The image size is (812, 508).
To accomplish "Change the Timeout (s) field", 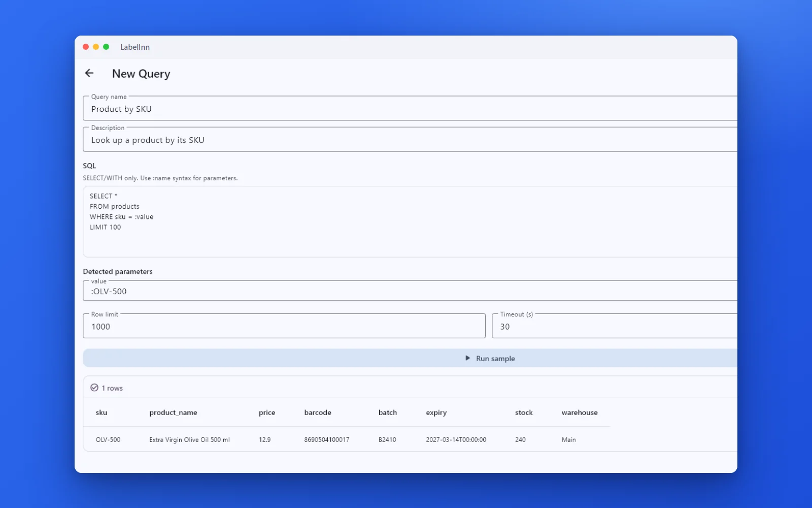I will coord(615,326).
